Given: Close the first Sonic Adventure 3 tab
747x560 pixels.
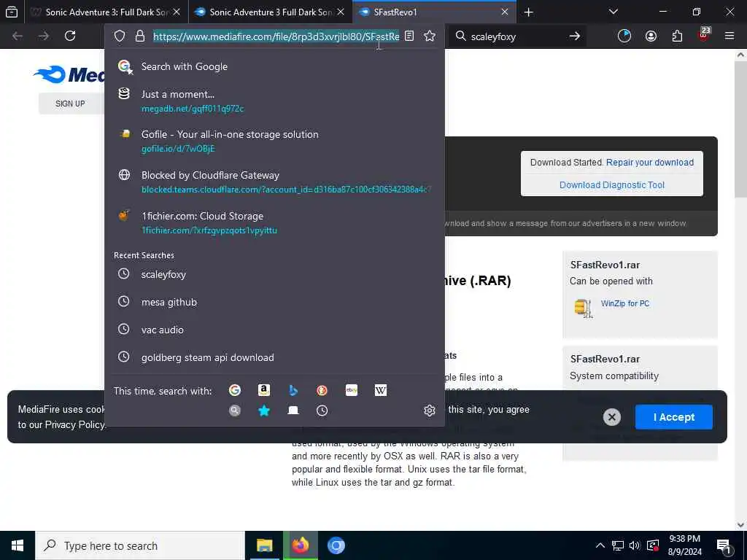Looking at the screenshot, I should click(x=177, y=12).
